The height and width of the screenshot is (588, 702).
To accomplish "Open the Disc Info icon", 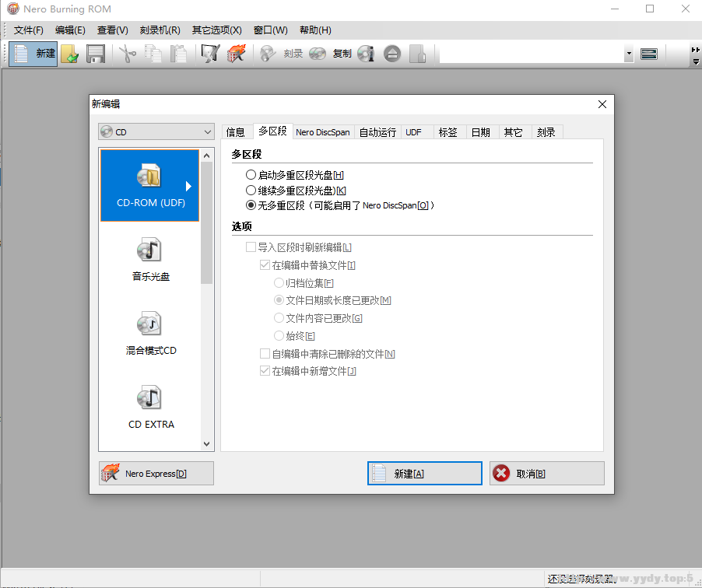I will coord(366,54).
